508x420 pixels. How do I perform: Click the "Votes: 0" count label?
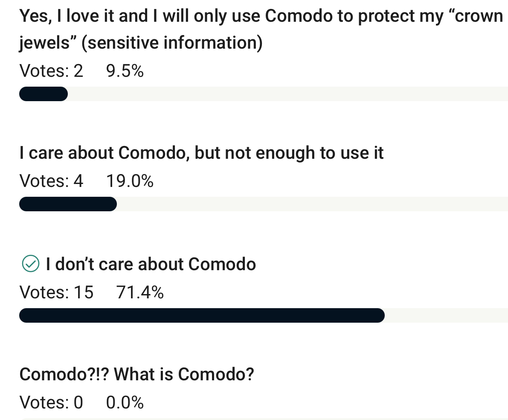click(x=51, y=402)
